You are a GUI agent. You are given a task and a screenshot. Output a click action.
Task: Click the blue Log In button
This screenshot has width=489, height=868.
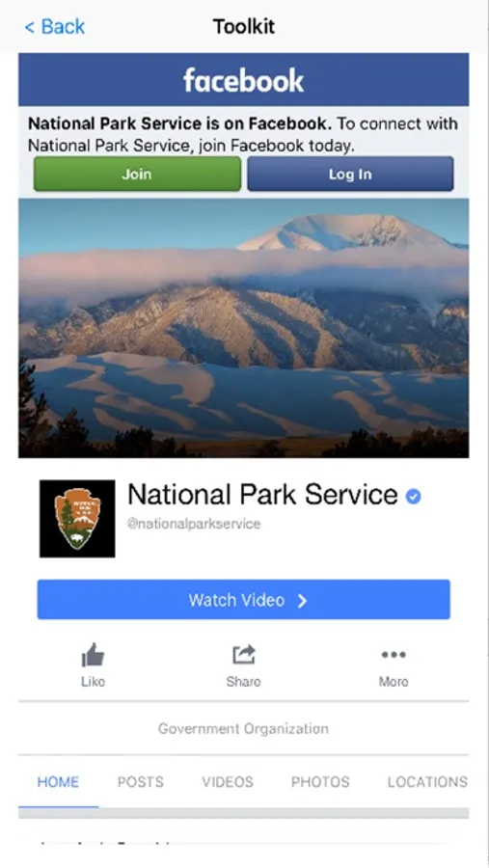click(x=350, y=174)
